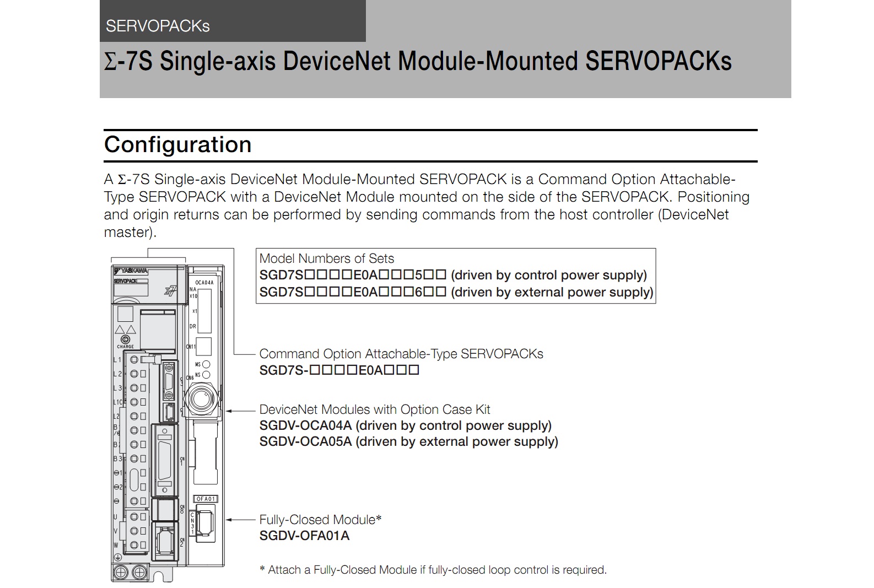Click the Sigma-7 emblem on the SERVOPACK front
This screenshot has height=588, width=874.
(171, 290)
